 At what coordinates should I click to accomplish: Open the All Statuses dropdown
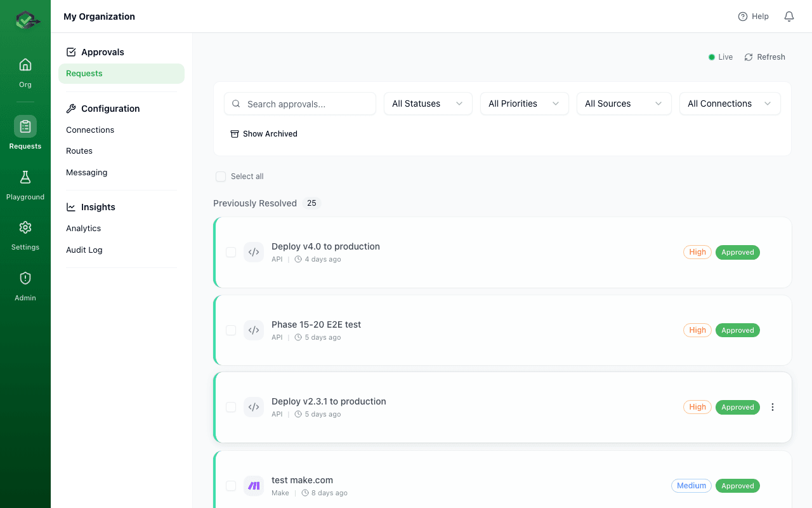coord(428,103)
